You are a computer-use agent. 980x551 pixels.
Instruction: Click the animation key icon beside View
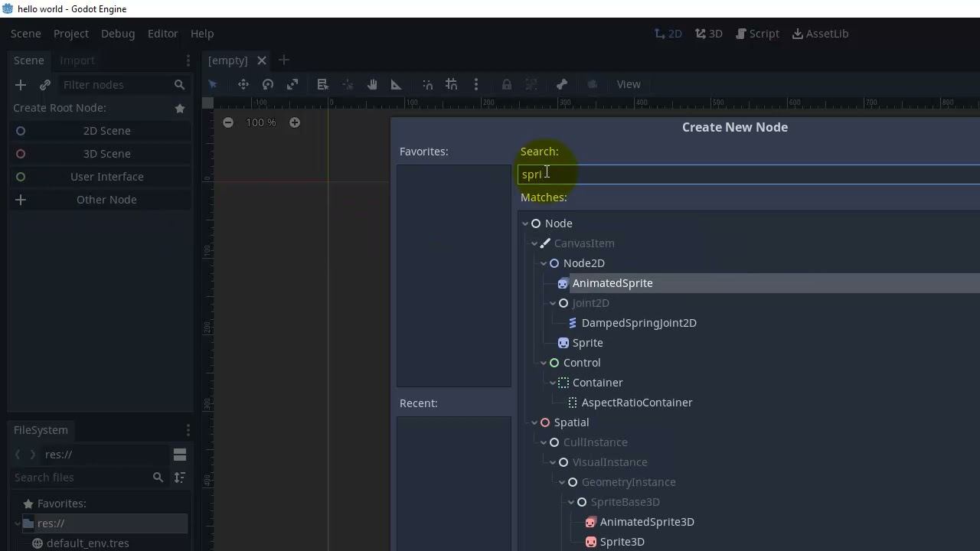coord(592,84)
